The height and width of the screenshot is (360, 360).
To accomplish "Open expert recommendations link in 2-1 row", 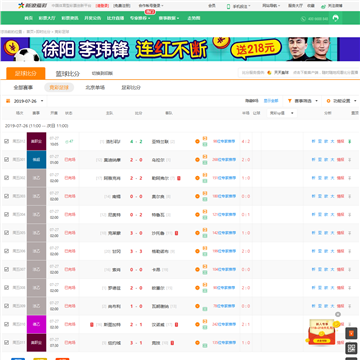I will click(224, 324).
